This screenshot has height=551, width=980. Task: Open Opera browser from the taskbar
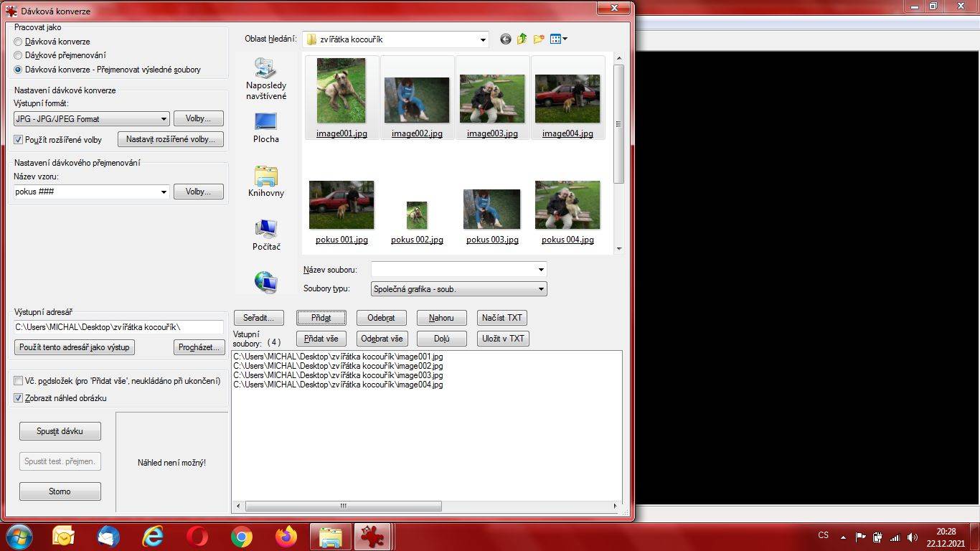click(197, 537)
